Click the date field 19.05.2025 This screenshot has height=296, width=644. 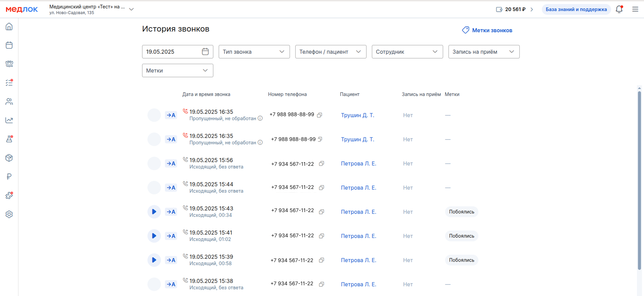pos(178,52)
